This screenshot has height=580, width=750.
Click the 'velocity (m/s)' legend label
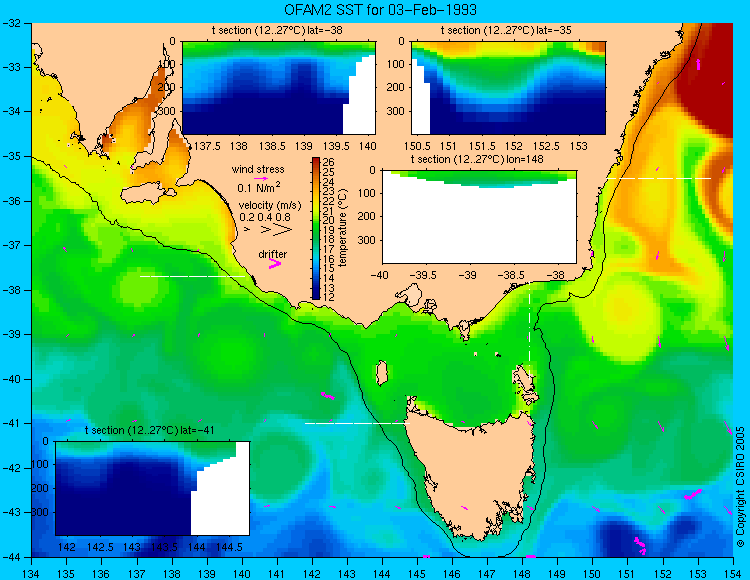pyautogui.click(x=270, y=206)
